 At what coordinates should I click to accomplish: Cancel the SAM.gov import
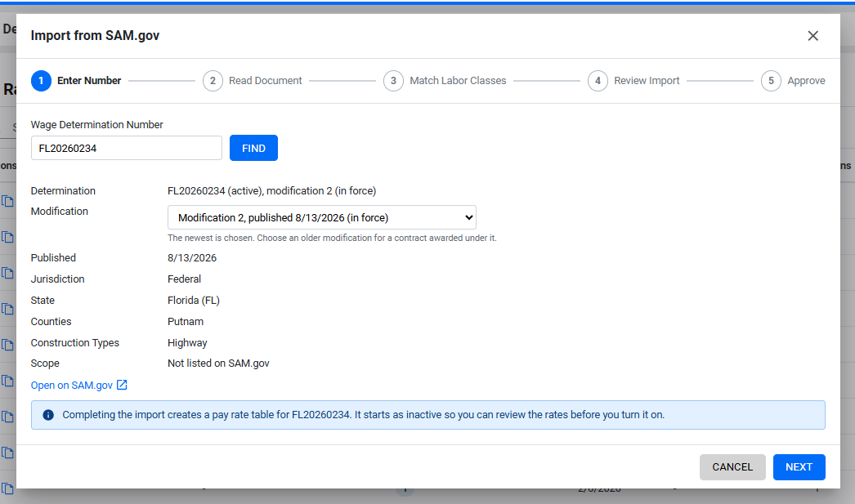(732, 467)
